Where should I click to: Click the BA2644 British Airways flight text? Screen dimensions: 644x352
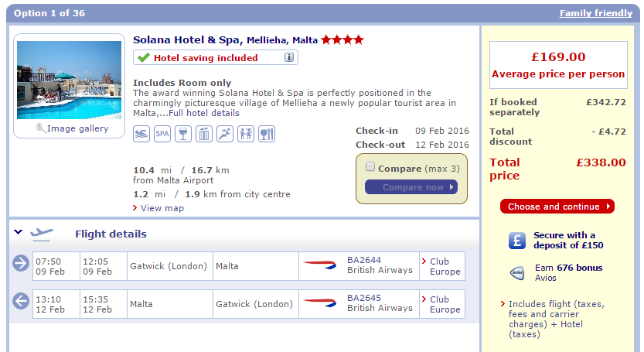point(380,265)
